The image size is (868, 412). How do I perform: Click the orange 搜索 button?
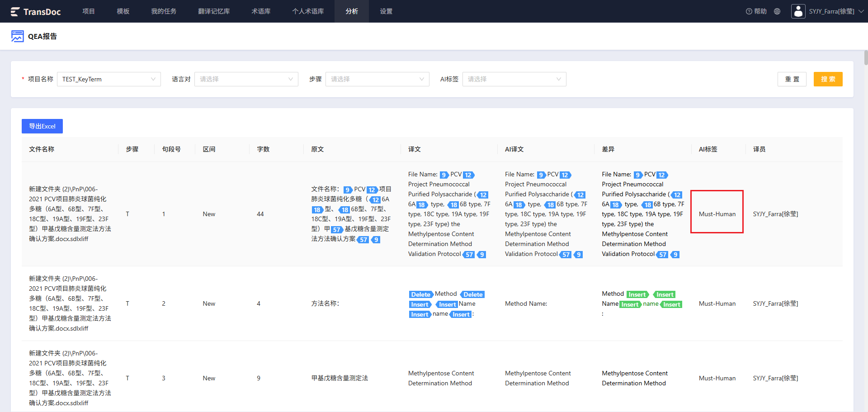click(x=828, y=79)
